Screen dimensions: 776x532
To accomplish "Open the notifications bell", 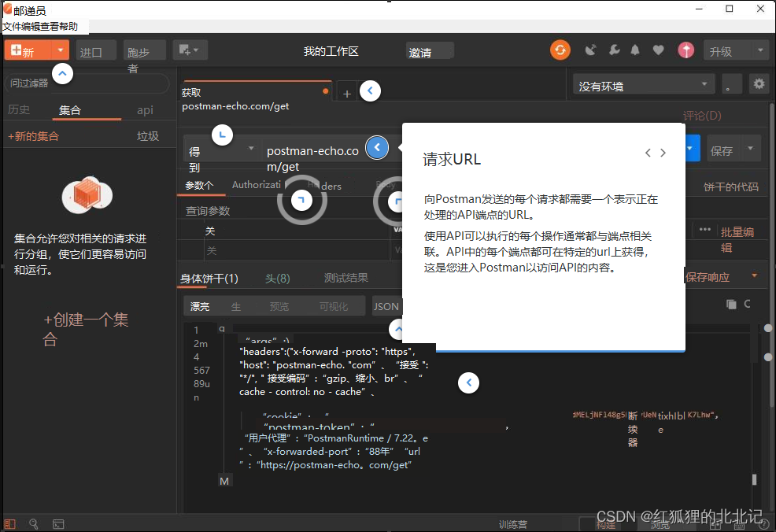I will [x=635, y=50].
